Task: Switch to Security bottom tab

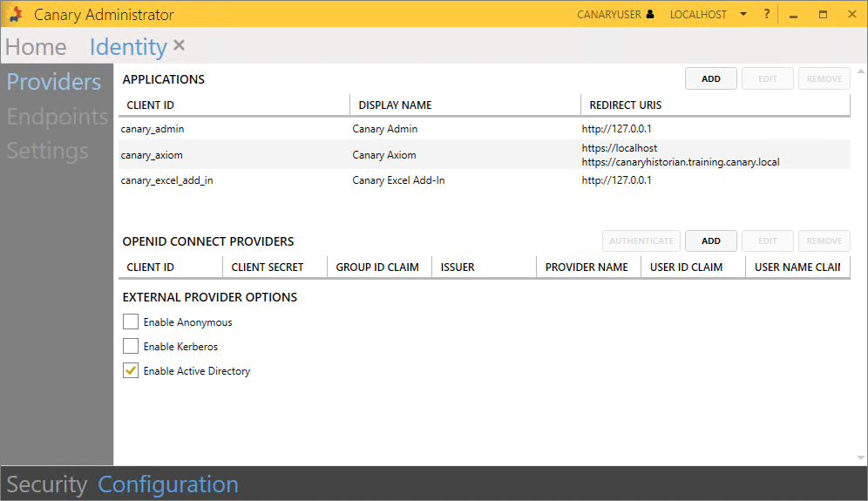Action: tap(47, 484)
